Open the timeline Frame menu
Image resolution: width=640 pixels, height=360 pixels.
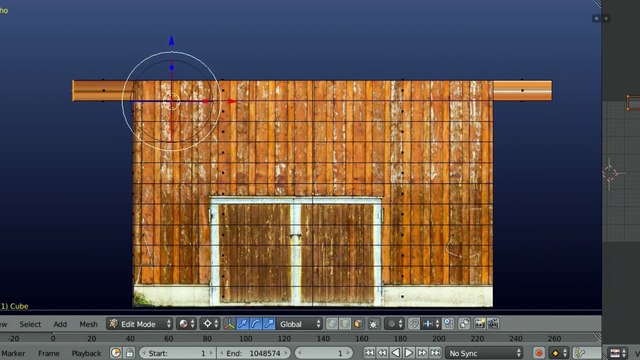(49, 353)
